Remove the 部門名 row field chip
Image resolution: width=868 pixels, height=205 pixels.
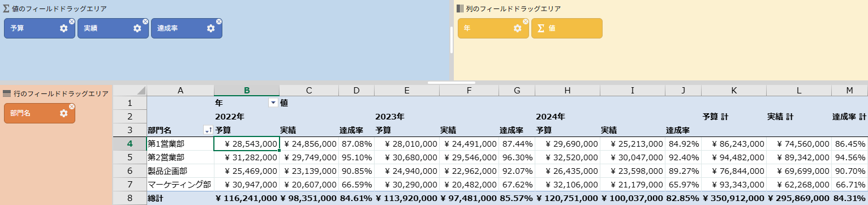tap(72, 106)
